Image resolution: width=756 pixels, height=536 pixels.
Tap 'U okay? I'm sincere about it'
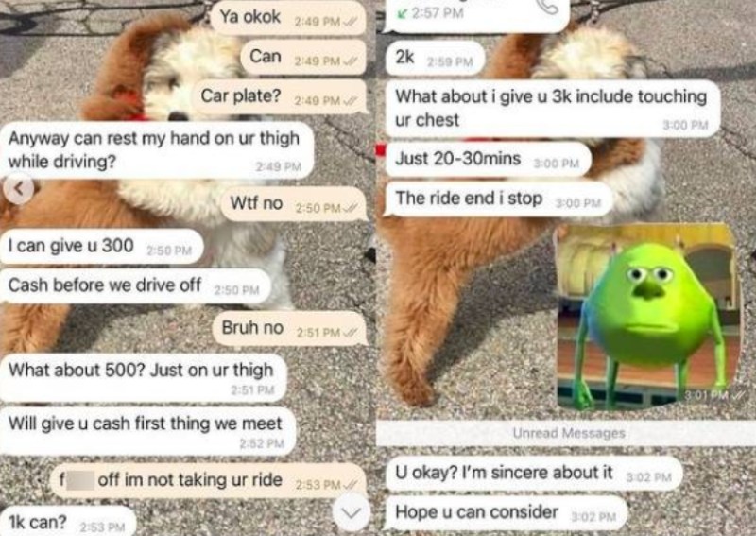click(x=534, y=474)
